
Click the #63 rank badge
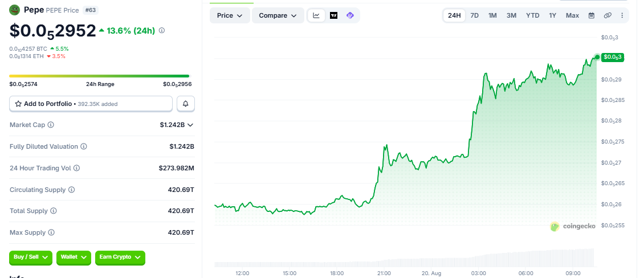click(91, 10)
